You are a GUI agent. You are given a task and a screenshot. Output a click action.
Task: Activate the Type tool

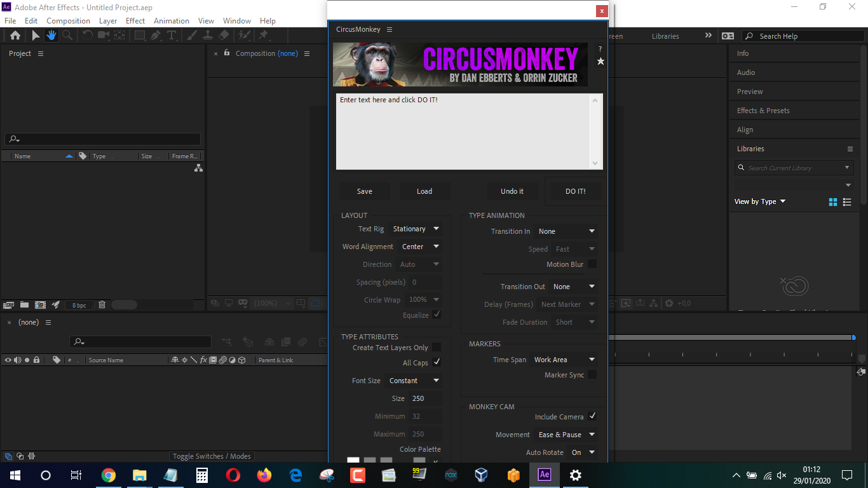coord(172,36)
